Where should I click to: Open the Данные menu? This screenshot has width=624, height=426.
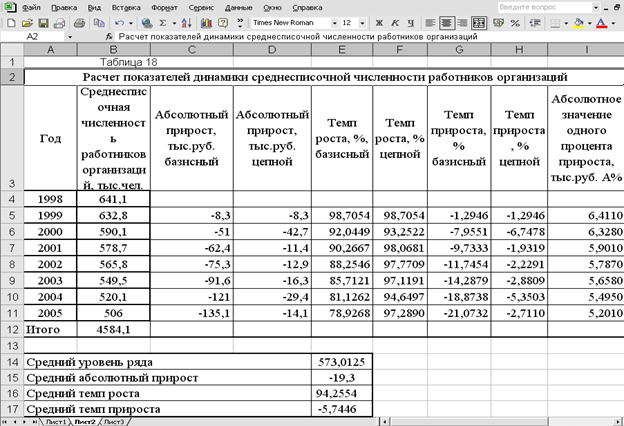[x=238, y=6]
